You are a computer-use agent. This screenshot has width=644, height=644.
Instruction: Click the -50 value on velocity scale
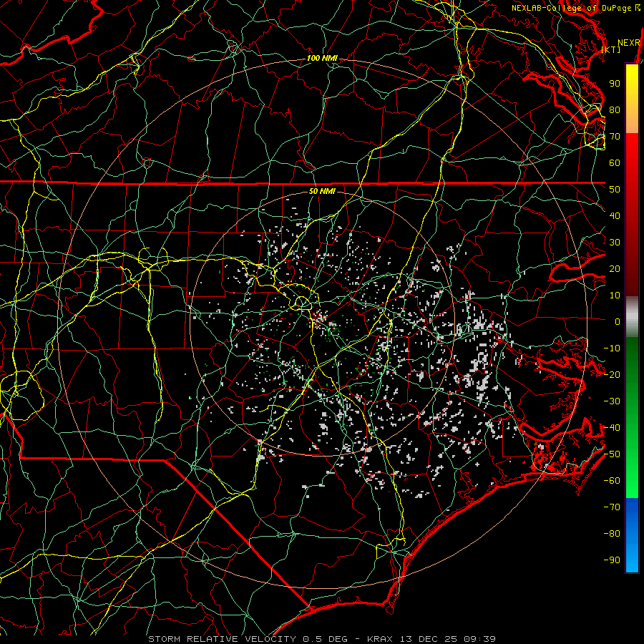click(612, 454)
